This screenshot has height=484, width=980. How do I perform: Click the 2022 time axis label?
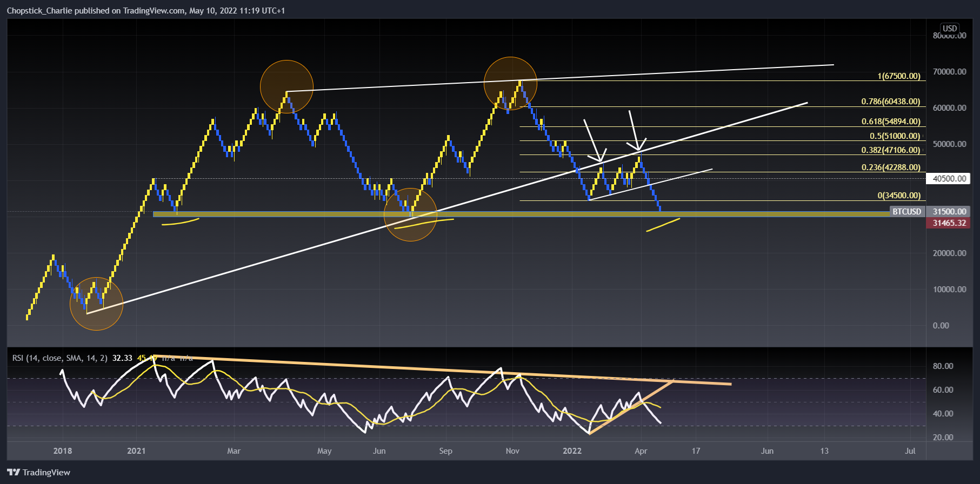click(572, 451)
